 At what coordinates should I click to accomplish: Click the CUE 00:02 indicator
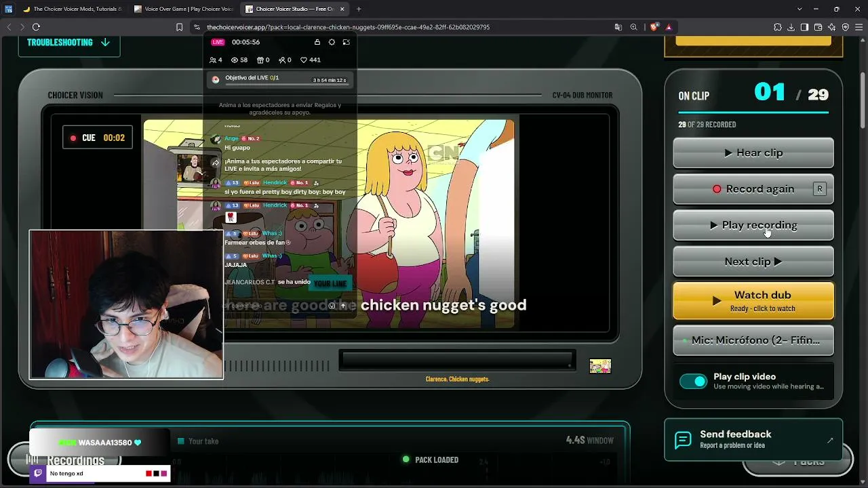[98, 138]
